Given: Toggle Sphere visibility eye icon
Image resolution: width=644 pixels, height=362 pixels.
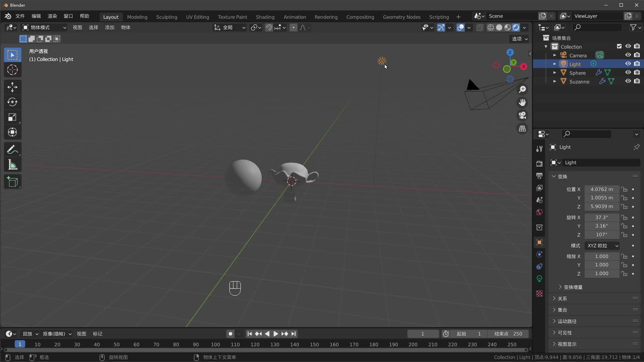Looking at the screenshot, I should 628,73.
